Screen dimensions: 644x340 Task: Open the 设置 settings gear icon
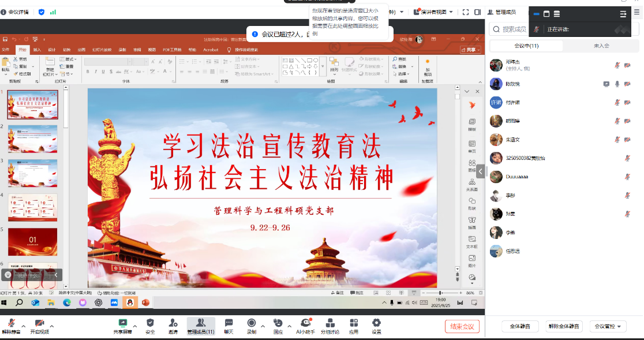pyautogui.click(x=376, y=323)
